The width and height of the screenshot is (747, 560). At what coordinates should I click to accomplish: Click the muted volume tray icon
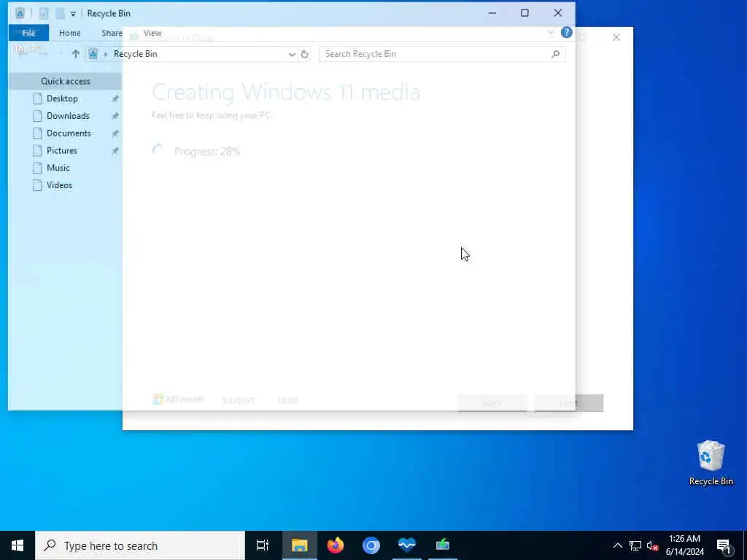pos(652,545)
